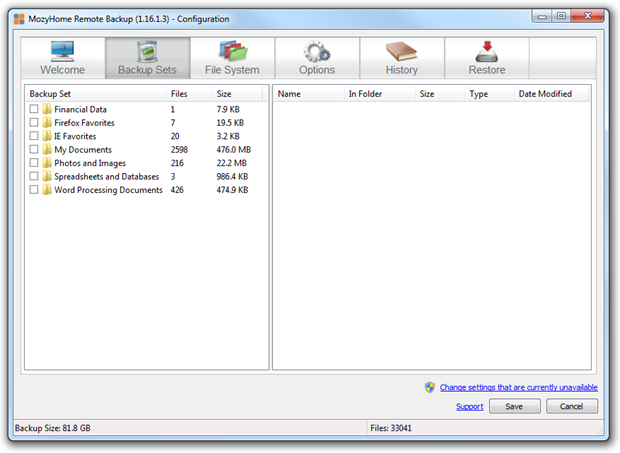Screen dimensions: 620x453
Task: Maximize the MozyHome configuration window
Action: pyautogui.click(x=561, y=16)
